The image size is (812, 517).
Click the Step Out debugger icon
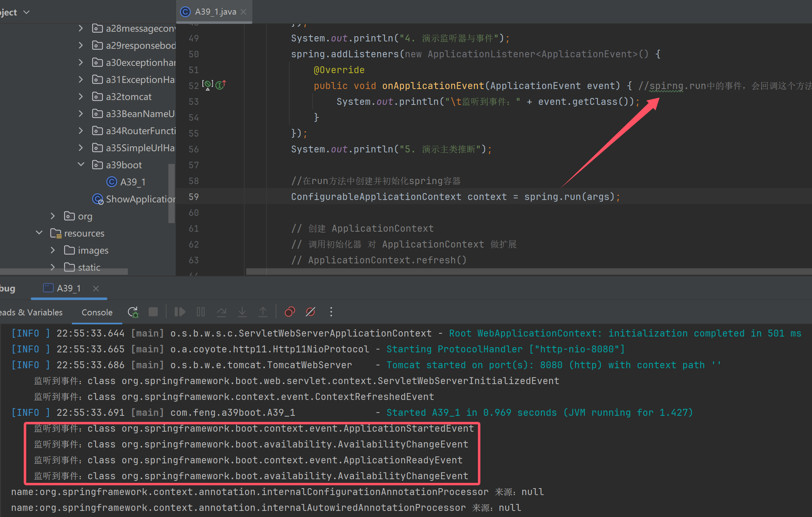pyautogui.click(x=263, y=312)
